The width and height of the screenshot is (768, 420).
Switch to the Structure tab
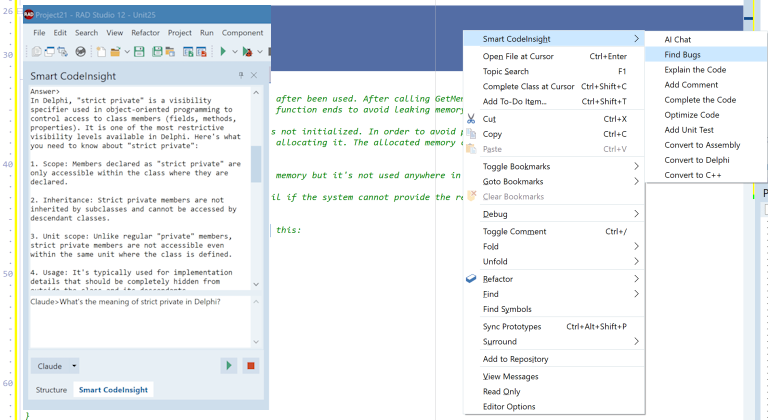pyautogui.click(x=51, y=390)
